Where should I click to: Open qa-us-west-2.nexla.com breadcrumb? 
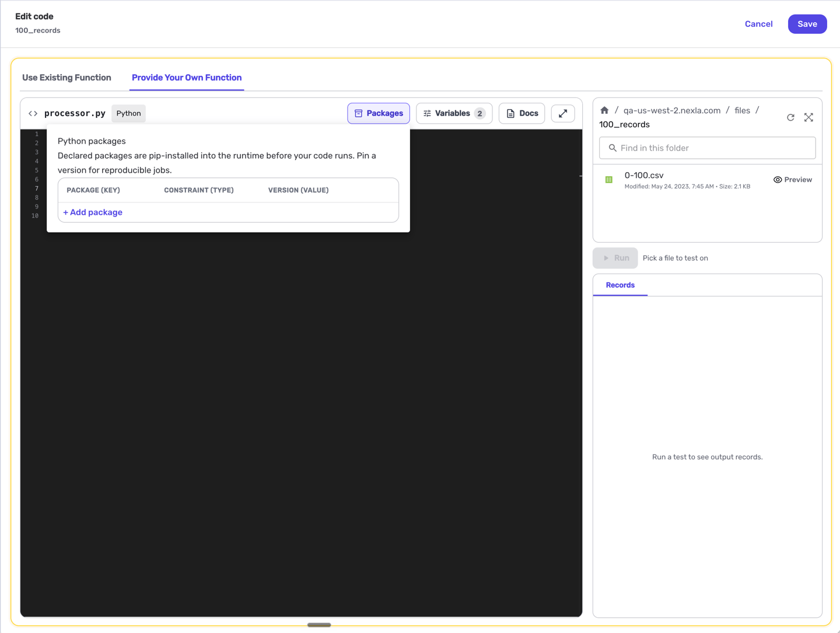[x=672, y=110]
